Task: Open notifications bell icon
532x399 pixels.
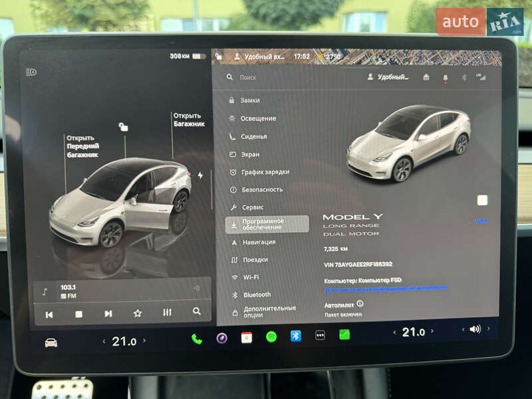Action: tap(445, 78)
